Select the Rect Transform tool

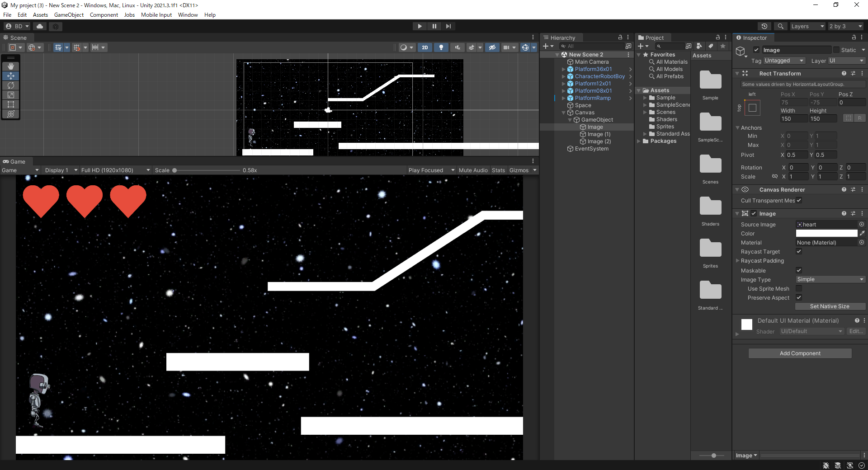pos(10,104)
